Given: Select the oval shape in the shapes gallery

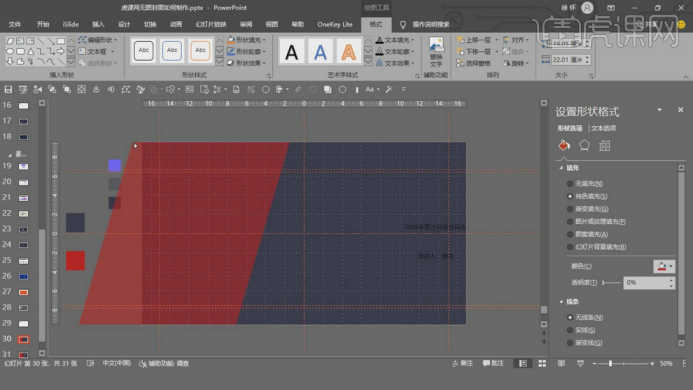Looking at the screenshot, I should 10,51.
